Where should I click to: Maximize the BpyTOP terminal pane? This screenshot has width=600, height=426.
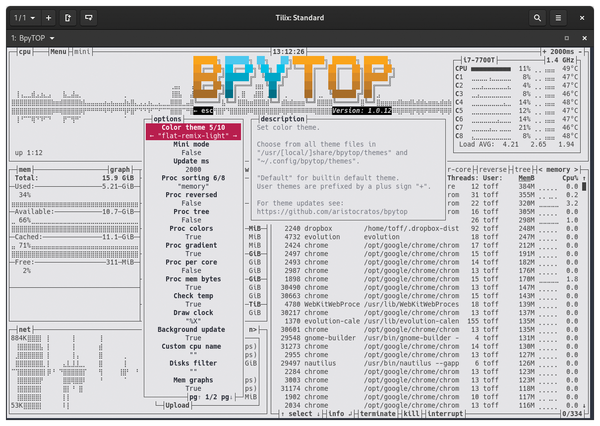click(x=567, y=38)
